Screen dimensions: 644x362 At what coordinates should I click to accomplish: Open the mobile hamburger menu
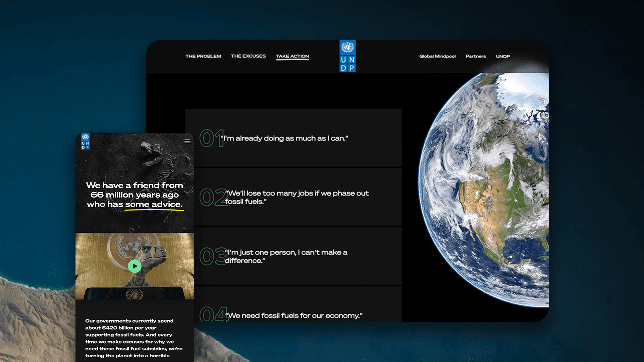pyautogui.click(x=187, y=141)
